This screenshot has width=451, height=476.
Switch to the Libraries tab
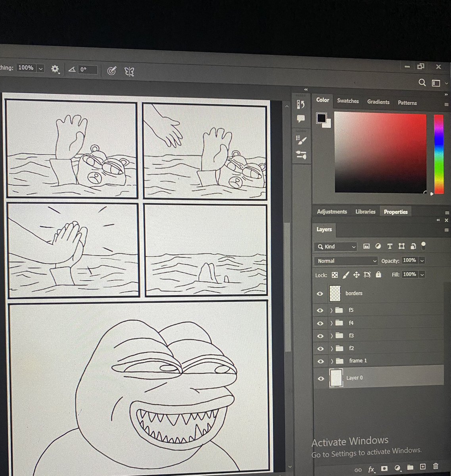click(365, 212)
